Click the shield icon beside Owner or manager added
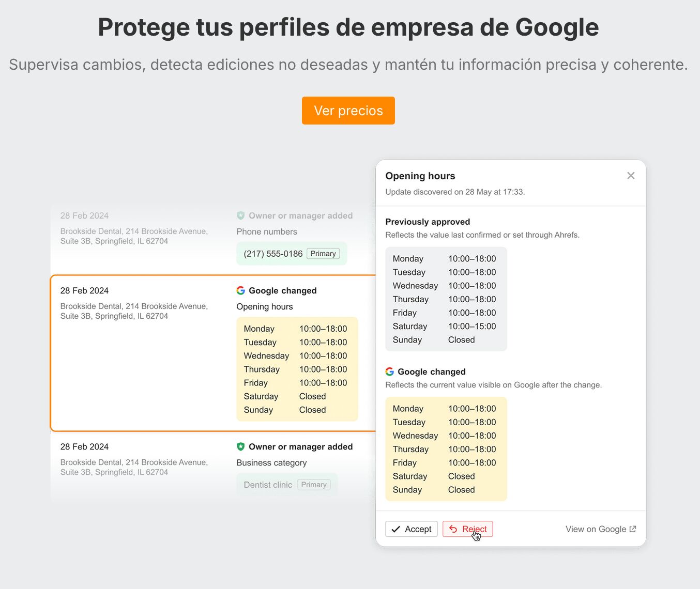 point(240,447)
